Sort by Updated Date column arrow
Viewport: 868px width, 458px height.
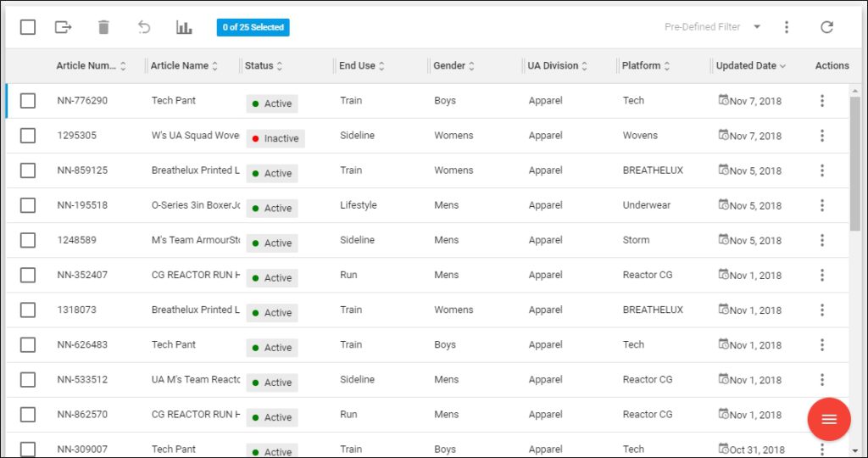(782, 66)
